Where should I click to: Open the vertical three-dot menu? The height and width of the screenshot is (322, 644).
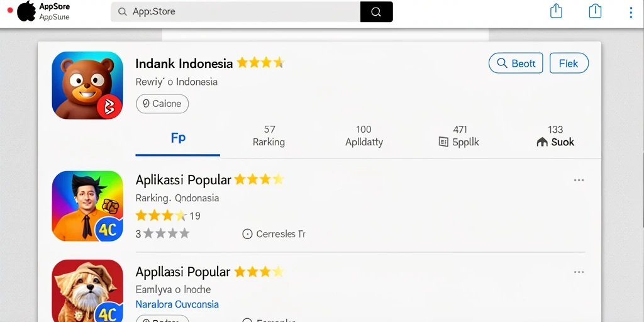[631, 13]
